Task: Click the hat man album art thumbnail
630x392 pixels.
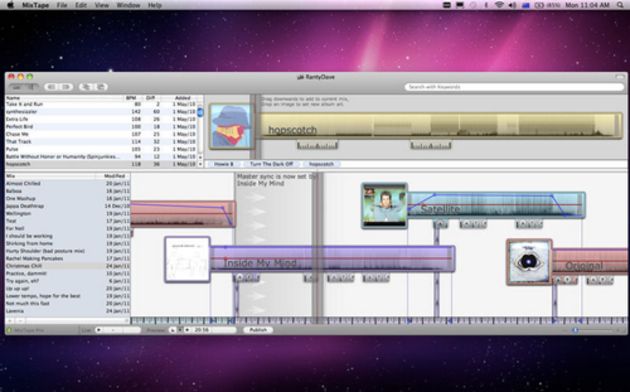Action: 231,126
